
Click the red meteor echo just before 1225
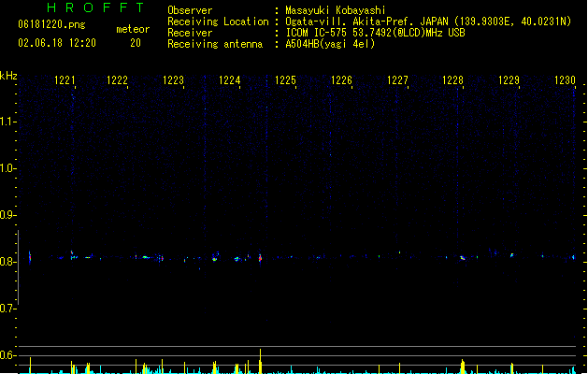(260, 258)
